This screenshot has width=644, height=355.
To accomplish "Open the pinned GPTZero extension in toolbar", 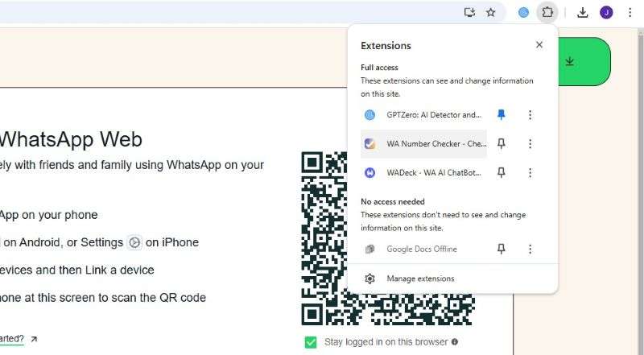I will tap(523, 12).
